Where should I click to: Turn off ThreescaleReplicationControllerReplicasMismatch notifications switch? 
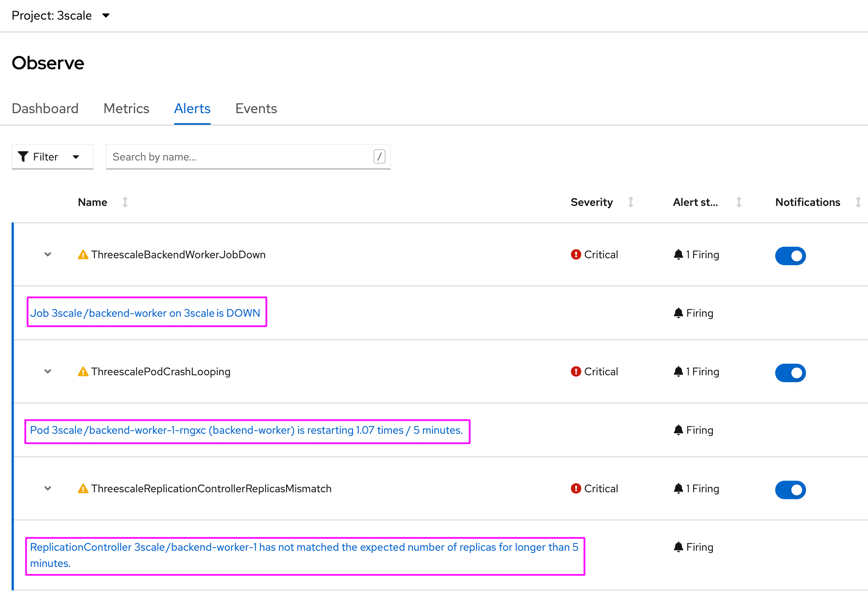[790, 490]
